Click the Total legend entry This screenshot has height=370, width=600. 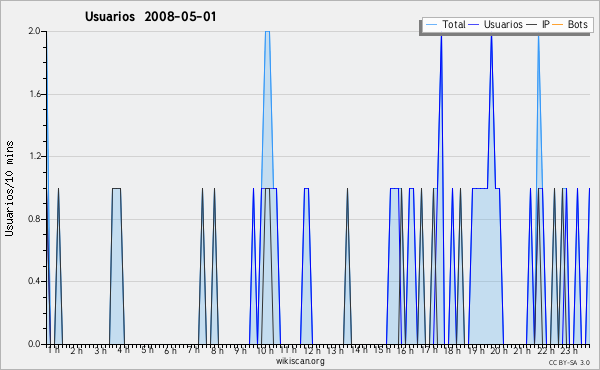pyautogui.click(x=446, y=24)
